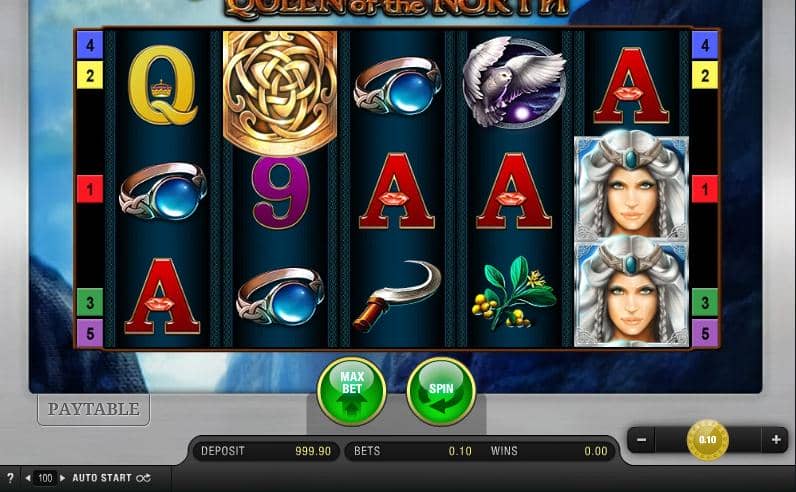
Task: Click the white owl symbol
Action: tap(514, 82)
